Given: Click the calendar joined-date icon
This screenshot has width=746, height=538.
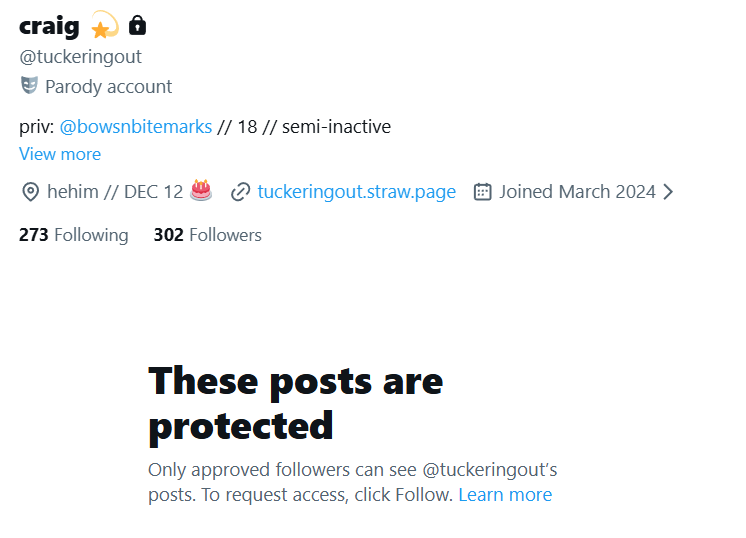Looking at the screenshot, I should point(482,191).
